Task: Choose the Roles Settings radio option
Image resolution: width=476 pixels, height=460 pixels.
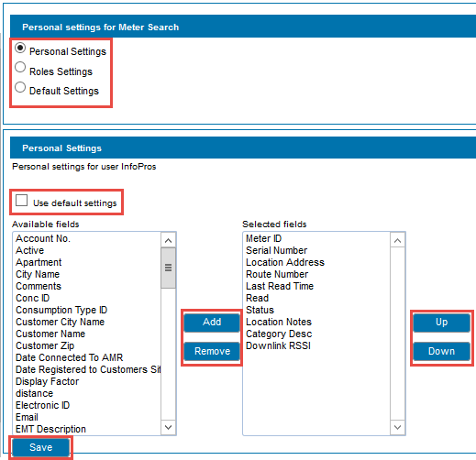Action: coord(20,67)
